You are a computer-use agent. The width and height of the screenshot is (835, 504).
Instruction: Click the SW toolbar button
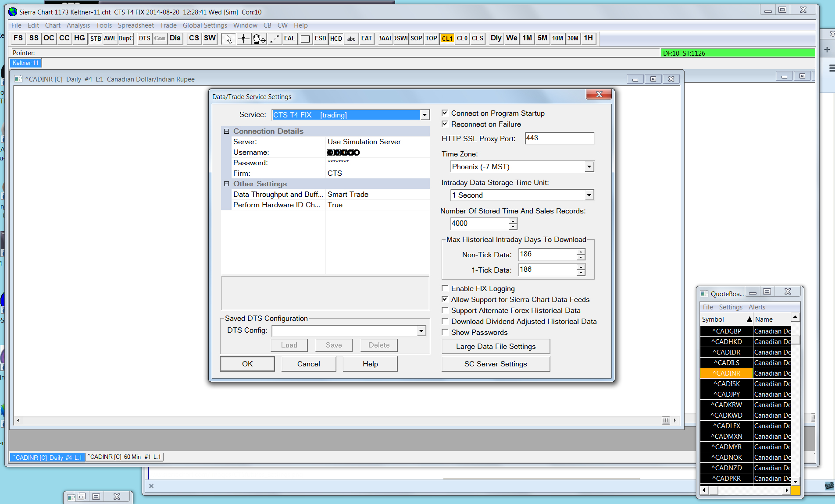210,38
